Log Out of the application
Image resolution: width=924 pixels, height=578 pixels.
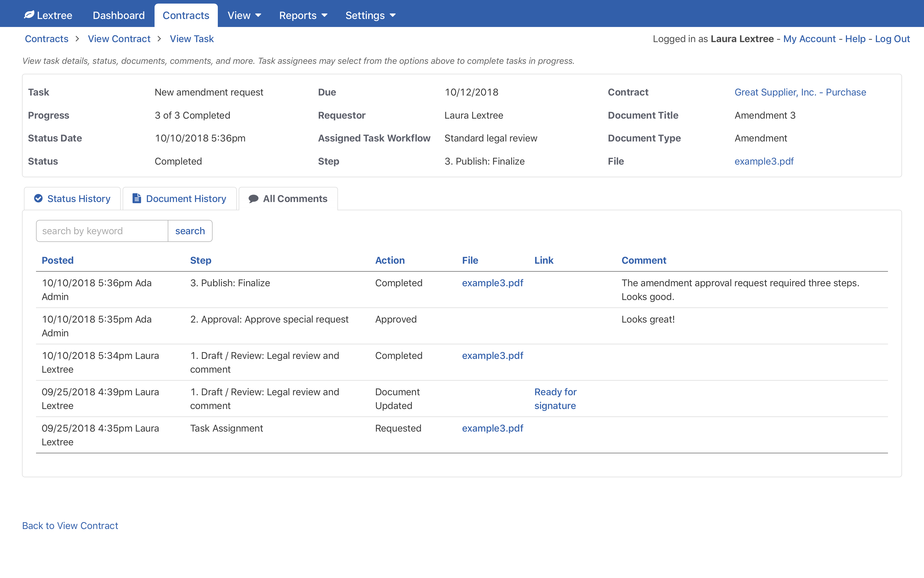892,39
